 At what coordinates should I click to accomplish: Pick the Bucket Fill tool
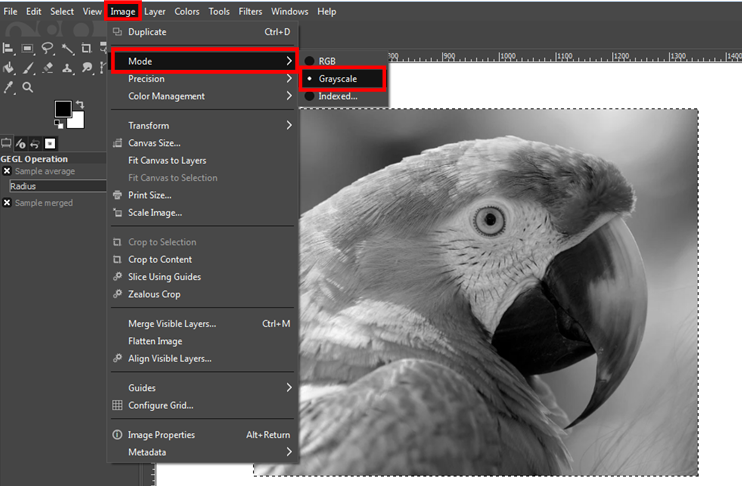tap(8, 68)
